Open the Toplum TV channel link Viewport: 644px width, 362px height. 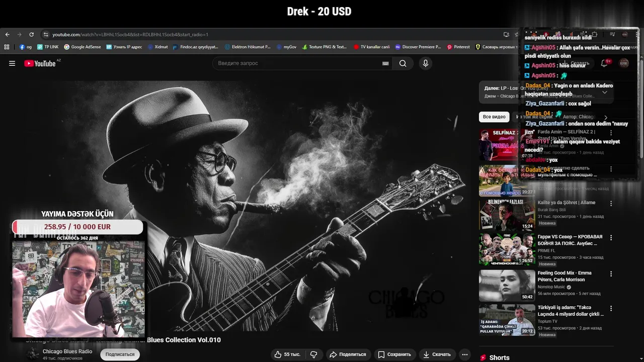(x=547, y=321)
